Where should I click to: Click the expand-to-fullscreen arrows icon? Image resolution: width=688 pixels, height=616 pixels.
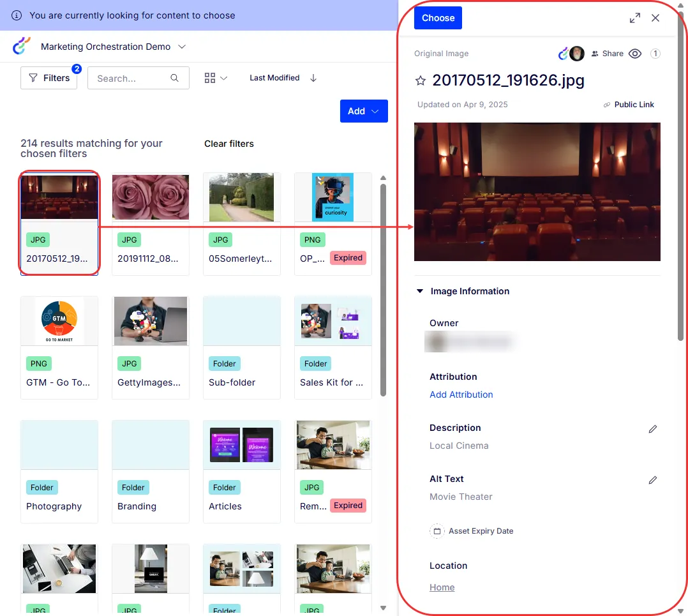(634, 18)
